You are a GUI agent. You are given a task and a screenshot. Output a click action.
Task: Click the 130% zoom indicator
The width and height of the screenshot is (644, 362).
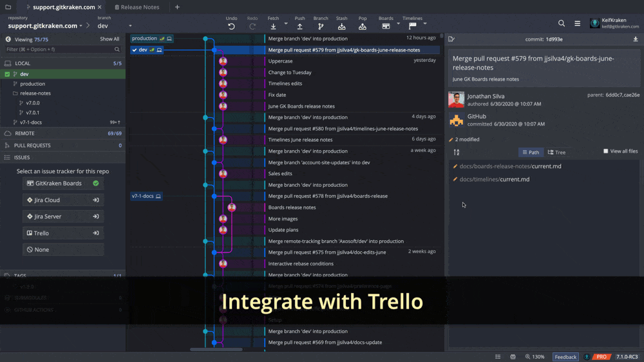[535, 357]
